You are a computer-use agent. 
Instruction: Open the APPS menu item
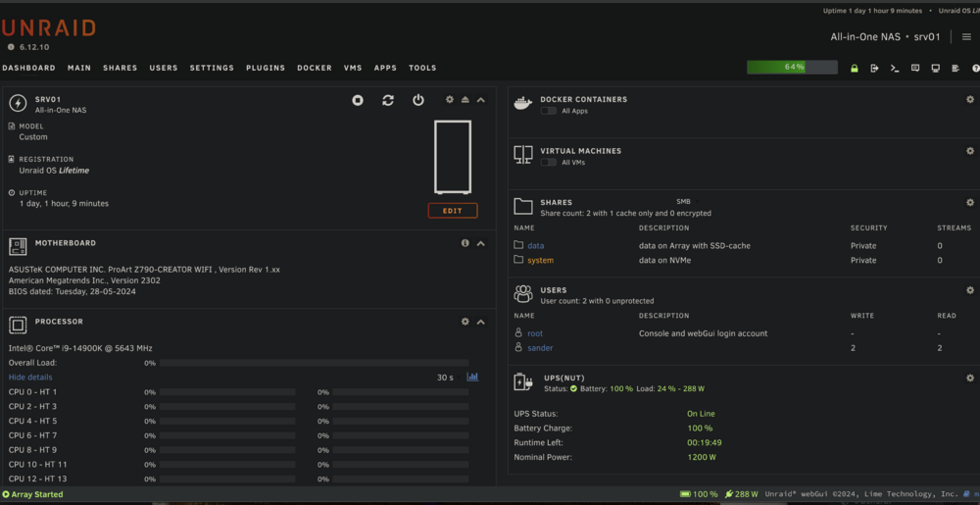pos(385,68)
